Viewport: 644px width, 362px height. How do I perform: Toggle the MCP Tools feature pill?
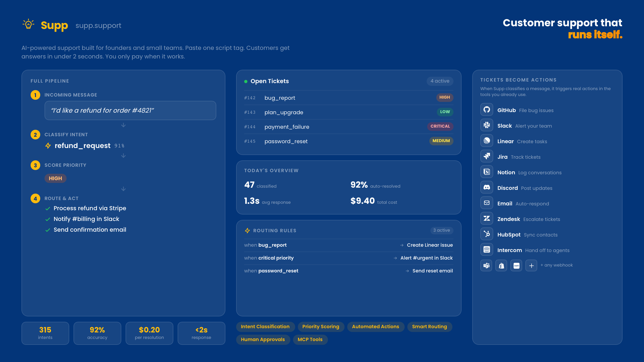click(310, 339)
